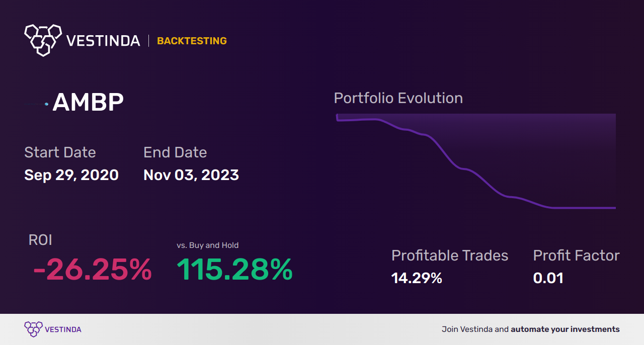
Task: Click the purple Vestinda footer logo icon
Action: tap(33, 329)
